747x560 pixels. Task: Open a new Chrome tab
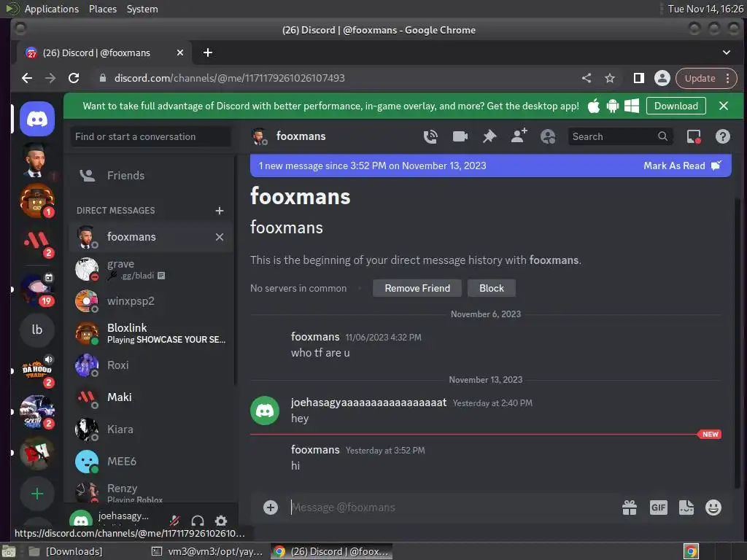[208, 52]
